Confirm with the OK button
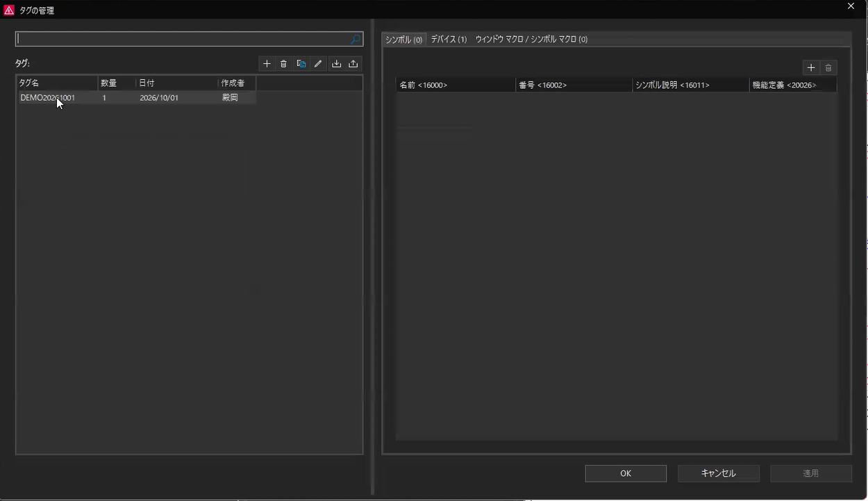Screen dimensions: 868x501 click(x=626, y=473)
